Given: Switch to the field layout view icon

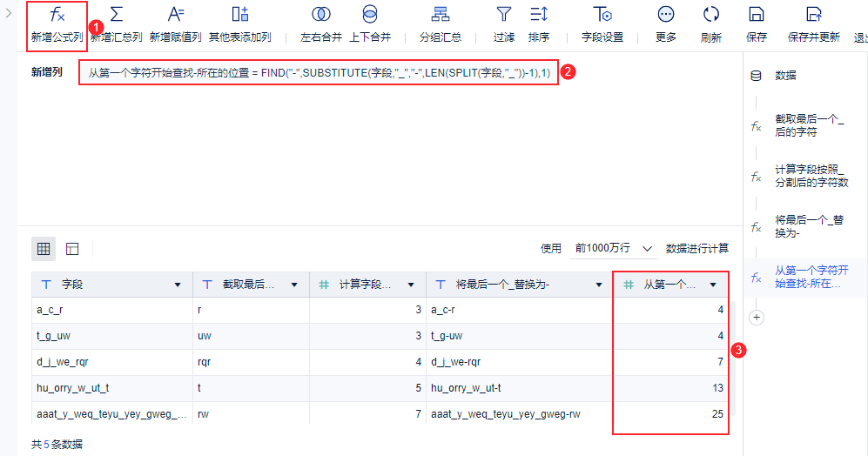Looking at the screenshot, I should point(72,249).
